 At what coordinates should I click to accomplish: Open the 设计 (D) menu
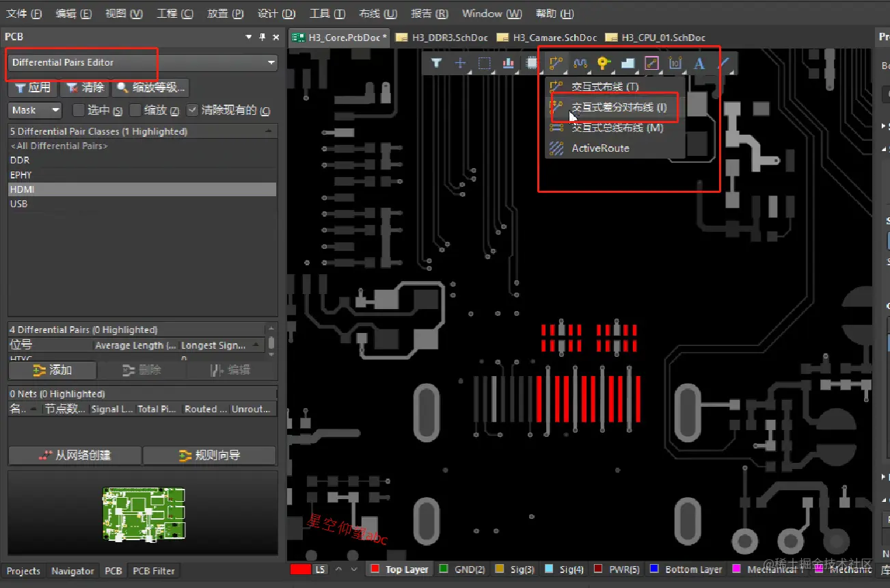pos(277,14)
